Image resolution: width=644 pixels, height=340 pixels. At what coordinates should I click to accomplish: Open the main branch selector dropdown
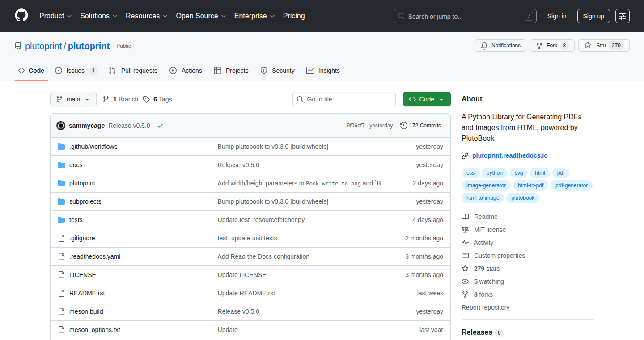(73, 99)
